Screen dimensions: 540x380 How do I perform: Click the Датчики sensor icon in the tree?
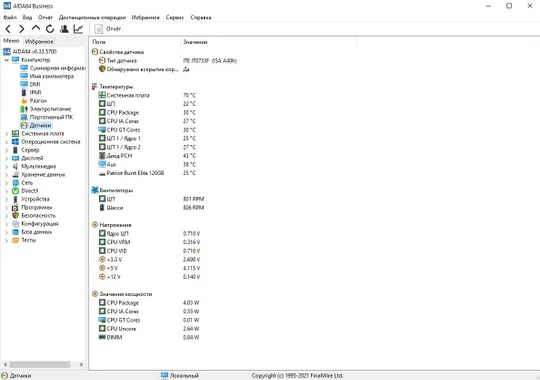coord(24,125)
